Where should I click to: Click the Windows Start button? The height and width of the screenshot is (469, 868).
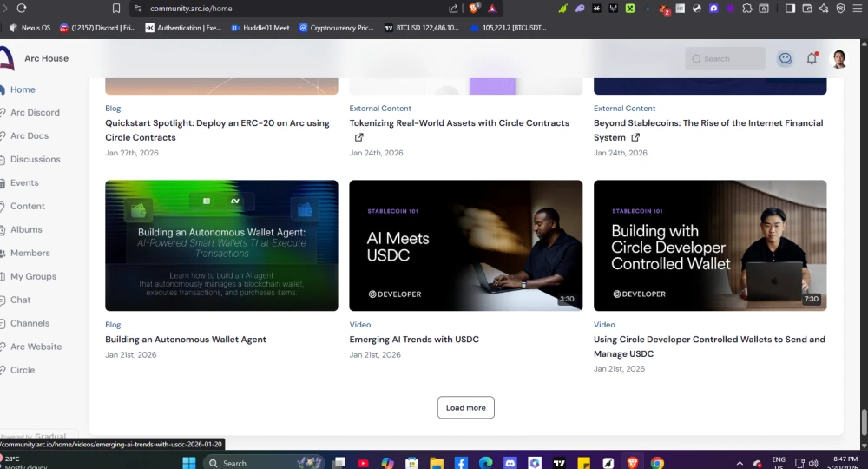point(188,463)
